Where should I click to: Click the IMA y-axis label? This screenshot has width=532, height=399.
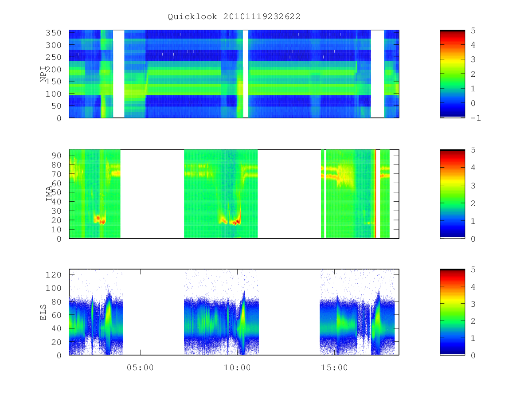click(x=49, y=194)
